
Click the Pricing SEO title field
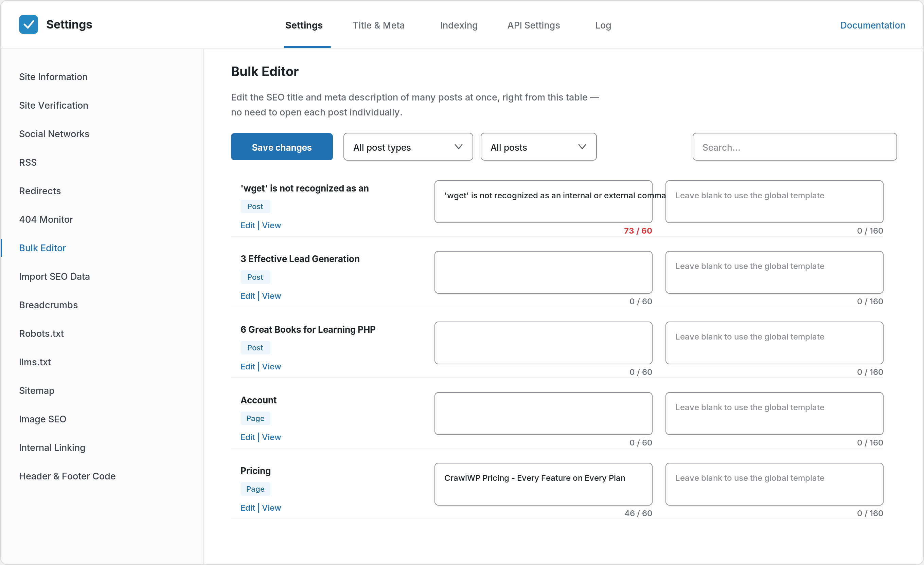click(x=544, y=484)
